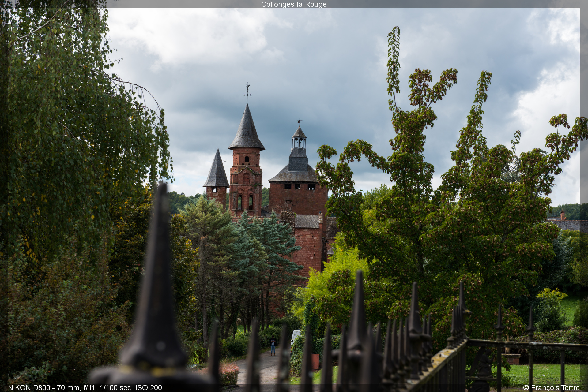Click the NIKON D800 exposure info text
The height and width of the screenshot is (392, 588).
(x=85, y=388)
